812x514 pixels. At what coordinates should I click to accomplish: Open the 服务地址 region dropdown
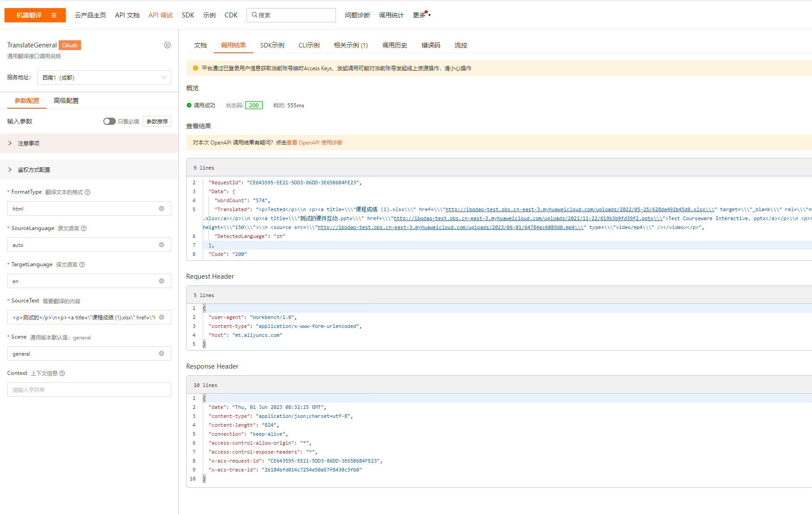coord(104,77)
